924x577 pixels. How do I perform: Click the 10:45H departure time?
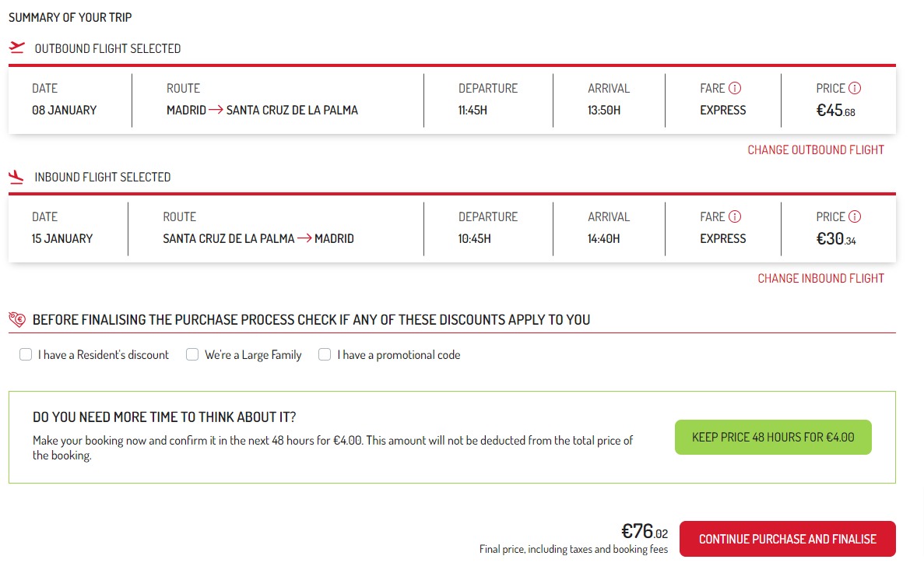coord(474,239)
